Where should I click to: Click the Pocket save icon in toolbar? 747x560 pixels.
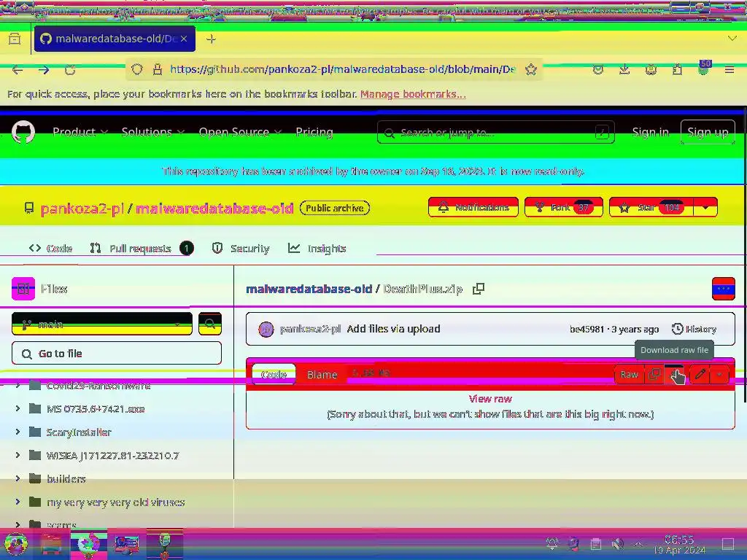click(598, 70)
